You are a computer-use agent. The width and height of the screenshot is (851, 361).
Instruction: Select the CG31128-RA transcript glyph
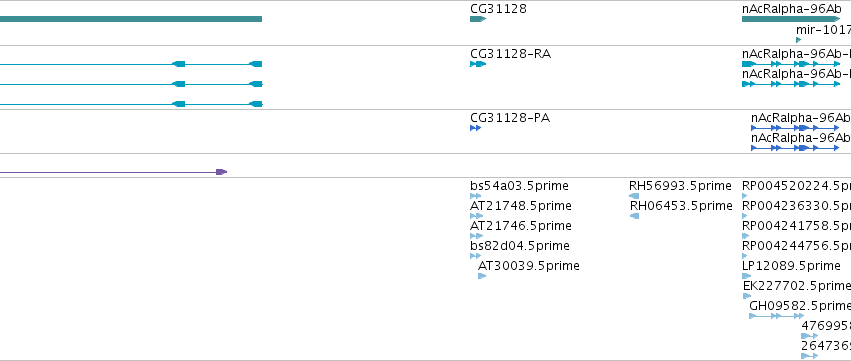(x=478, y=64)
